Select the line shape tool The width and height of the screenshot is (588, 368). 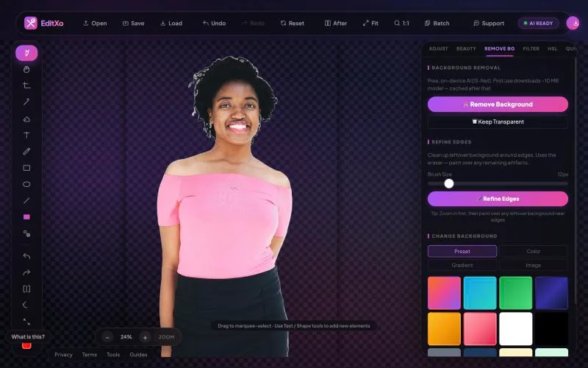click(26, 200)
